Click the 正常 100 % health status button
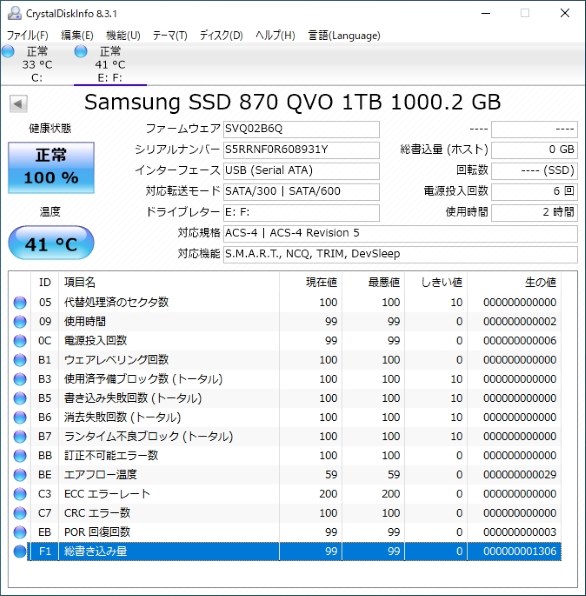Screen dimensions: 586x596 [51, 168]
